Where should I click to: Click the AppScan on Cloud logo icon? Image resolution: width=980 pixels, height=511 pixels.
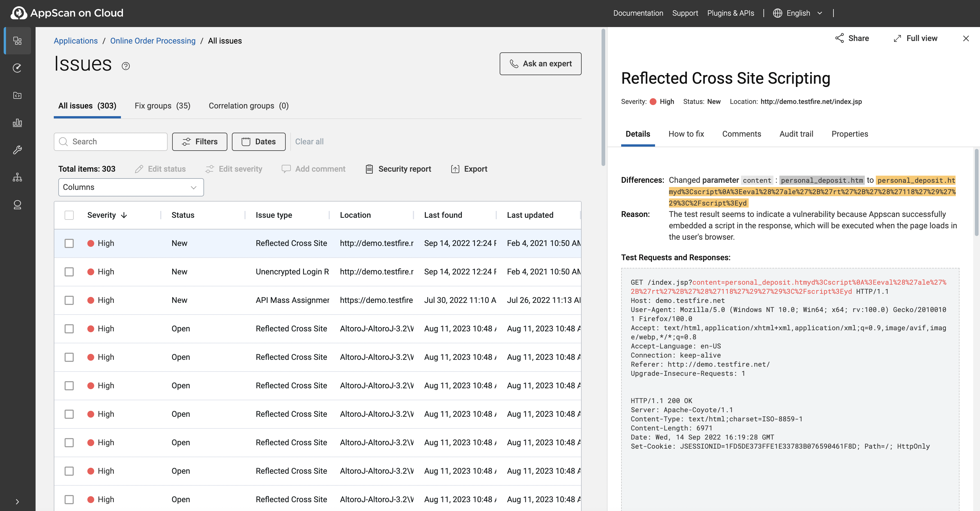(19, 13)
